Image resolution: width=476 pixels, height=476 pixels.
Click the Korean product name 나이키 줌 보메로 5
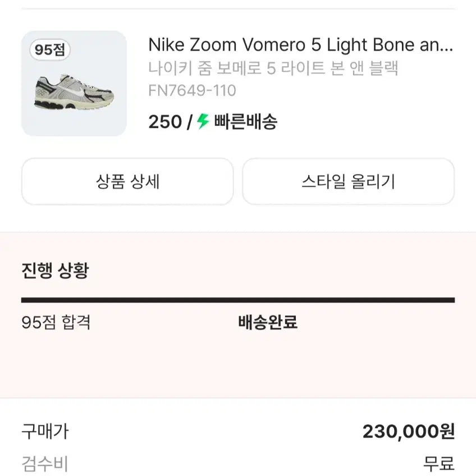coord(273,68)
